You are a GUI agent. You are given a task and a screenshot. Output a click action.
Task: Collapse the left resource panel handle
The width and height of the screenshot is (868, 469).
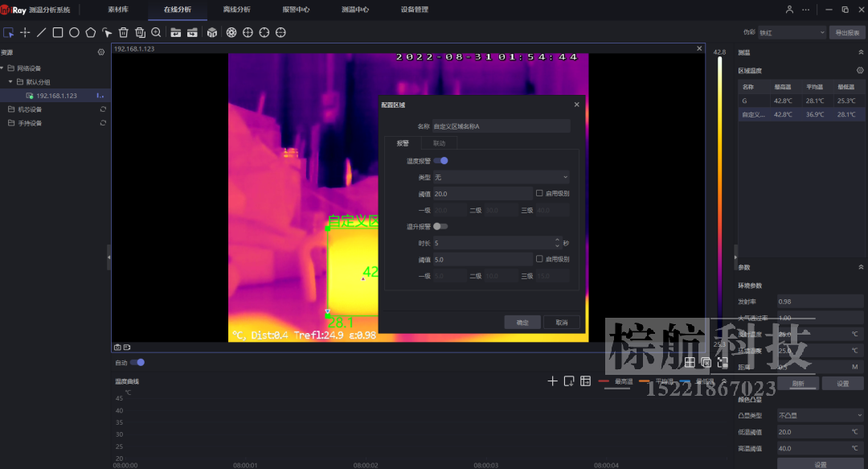(x=108, y=257)
